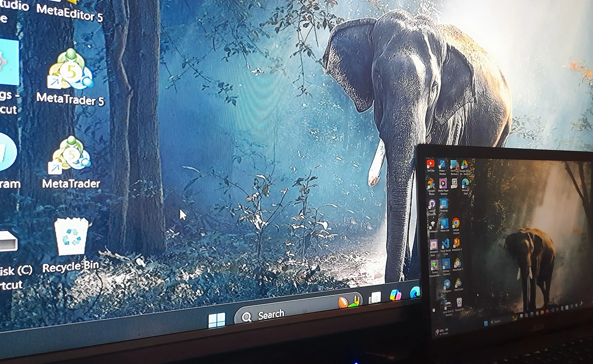The height and width of the screenshot is (364, 593).
Task: Launch Visual Studio Code on the laptop screen
Action: click(x=446, y=247)
